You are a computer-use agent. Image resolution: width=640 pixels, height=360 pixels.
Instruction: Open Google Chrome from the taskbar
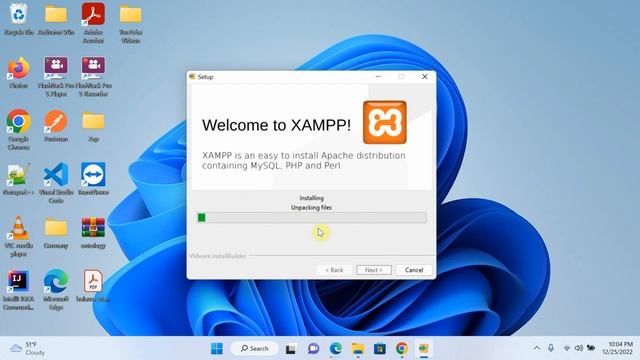(402, 349)
